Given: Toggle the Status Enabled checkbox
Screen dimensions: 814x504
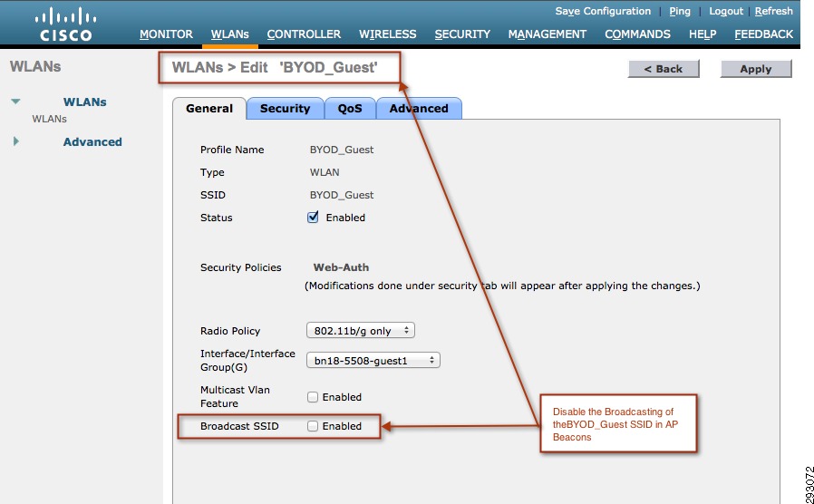Looking at the screenshot, I should (313, 218).
